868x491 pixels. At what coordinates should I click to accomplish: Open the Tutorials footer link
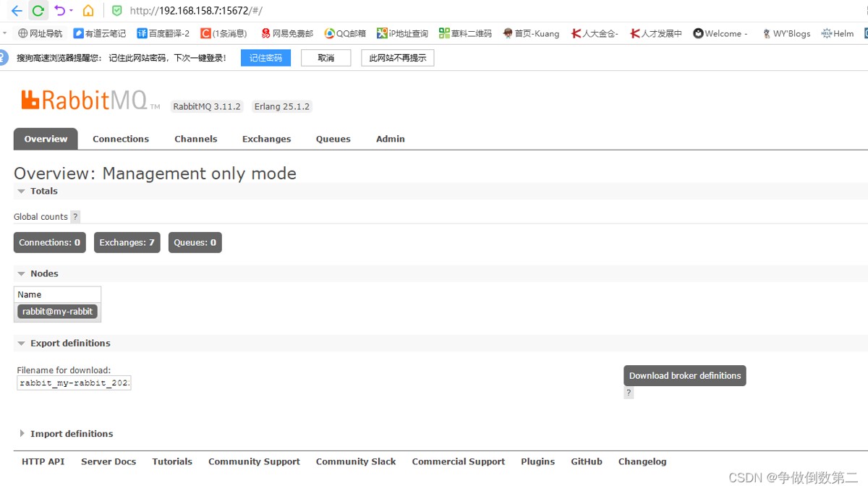[x=172, y=461]
